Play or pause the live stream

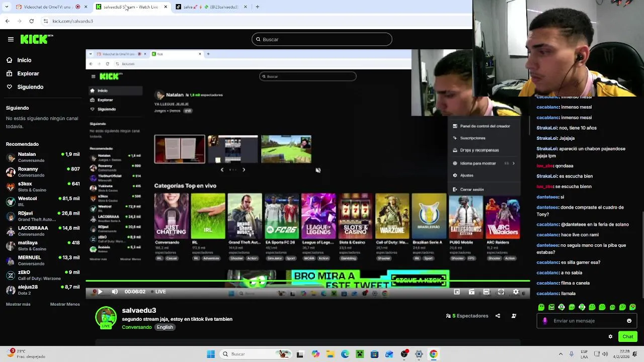point(100,292)
